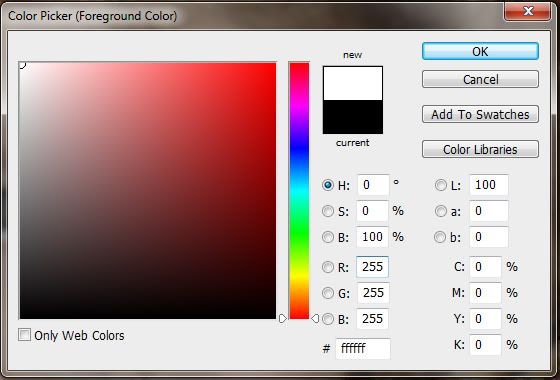
Task: Open Color Libraries
Action: coord(480,149)
